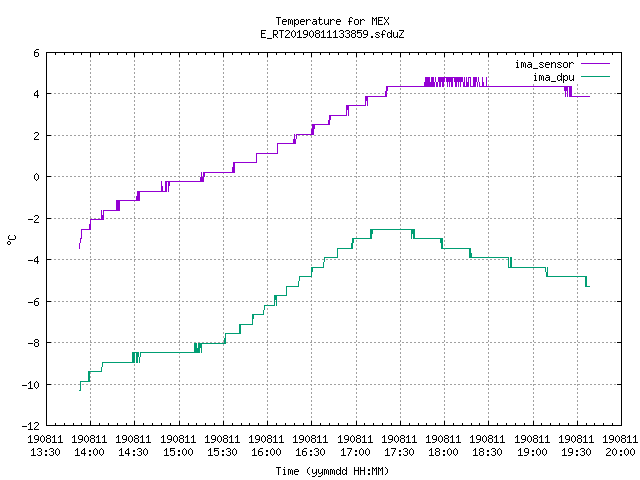Click the x-axis tick label '16:30'
This screenshot has height=480, width=640.
click(x=311, y=452)
